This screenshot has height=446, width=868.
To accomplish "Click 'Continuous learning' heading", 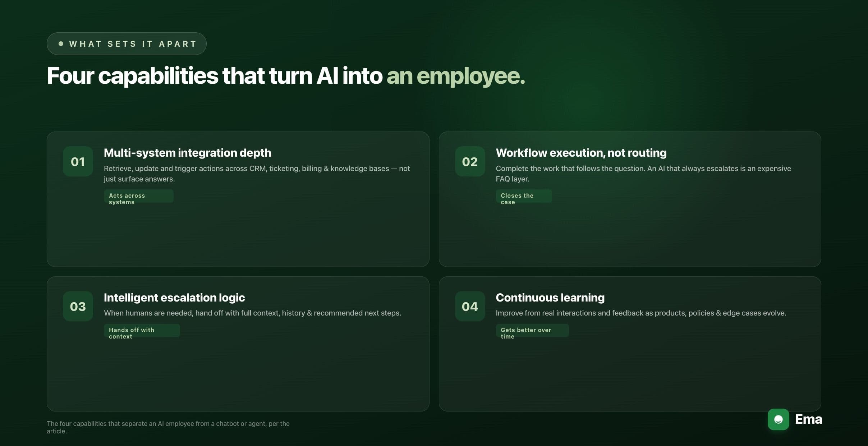I will 550,298.
